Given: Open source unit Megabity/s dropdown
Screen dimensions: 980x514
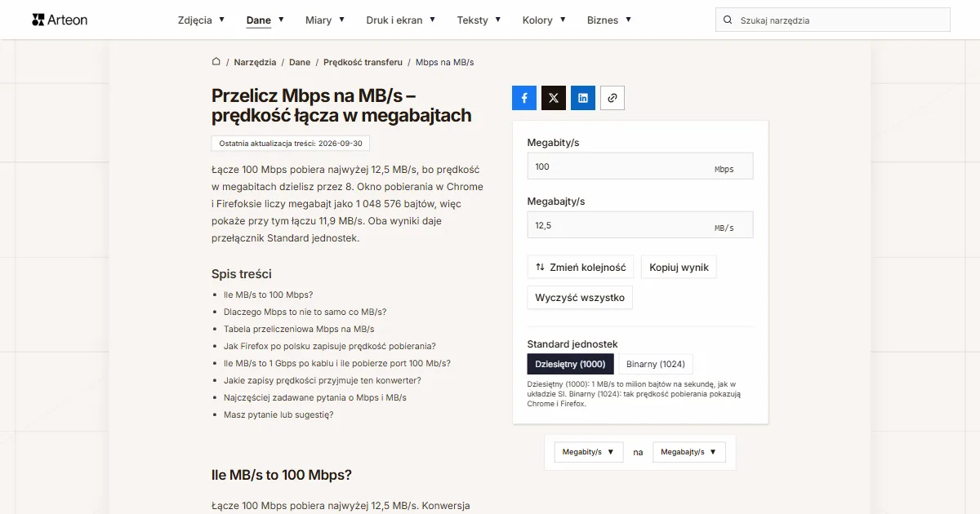Looking at the screenshot, I should pos(589,452).
